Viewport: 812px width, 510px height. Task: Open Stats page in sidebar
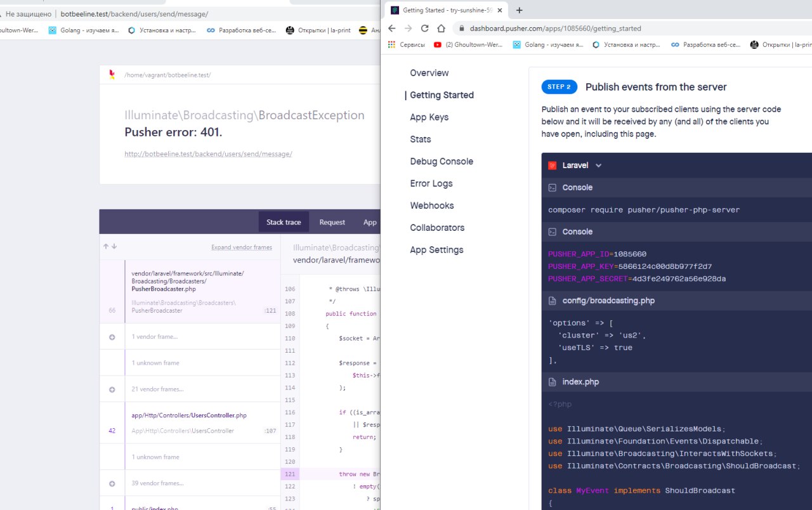click(421, 140)
